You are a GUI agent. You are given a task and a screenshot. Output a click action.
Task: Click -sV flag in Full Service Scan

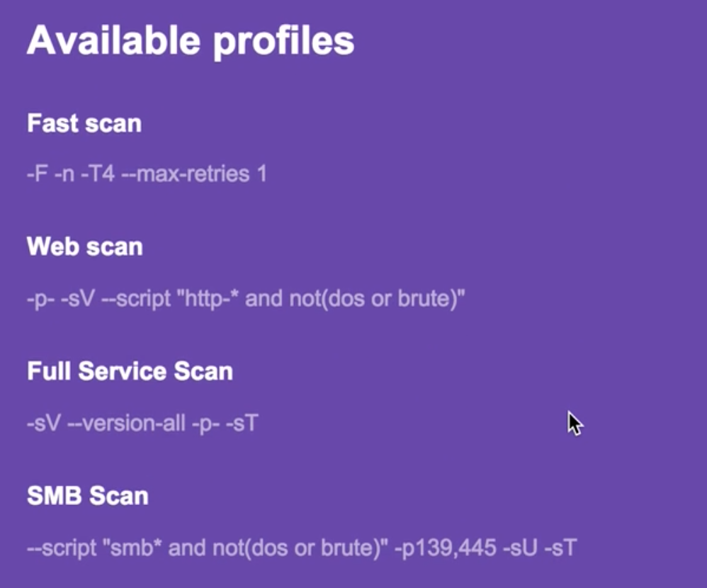coord(44,424)
